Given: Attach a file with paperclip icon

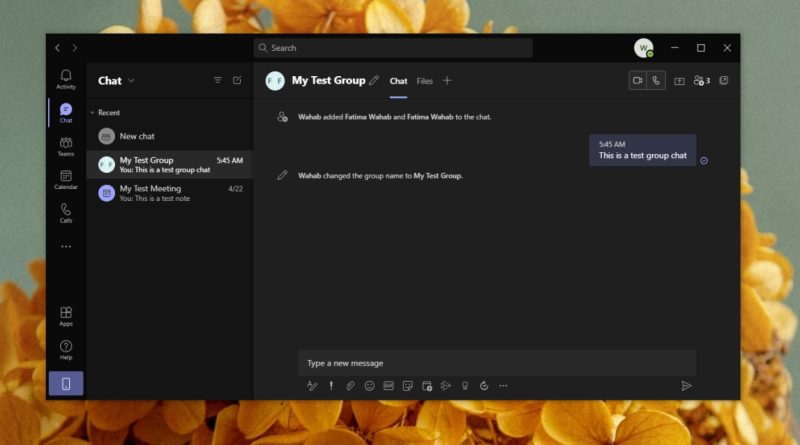Looking at the screenshot, I should tap(350, 386).
